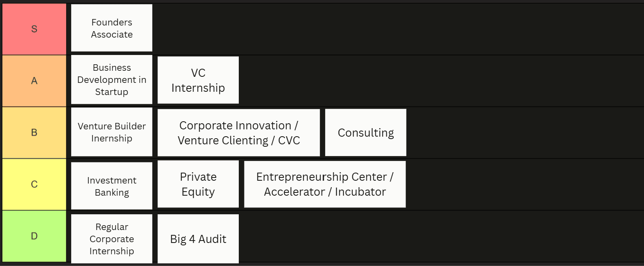Screen dimensions: 644x266
Task: Click empty area of A tier row
Action: pyautogui.click(x=441, y=81)
